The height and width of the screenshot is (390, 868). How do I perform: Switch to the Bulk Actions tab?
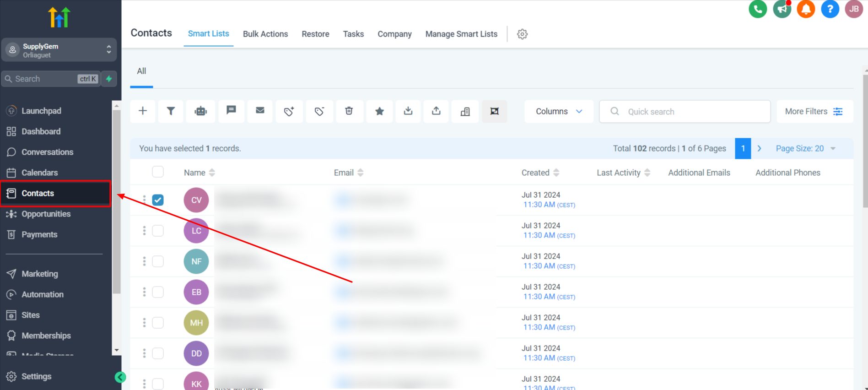[x=265, y=34]
